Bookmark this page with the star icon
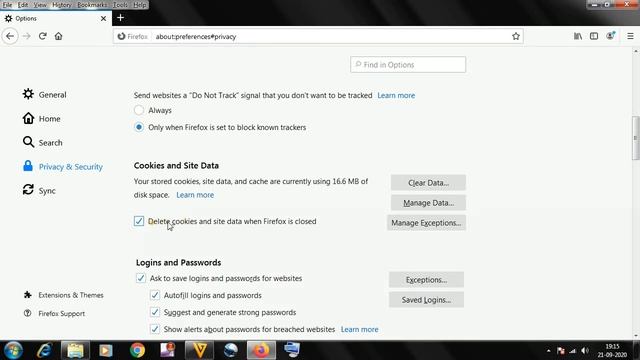The image size is (640, 360). pyautogui.click(x=516, y=36)
